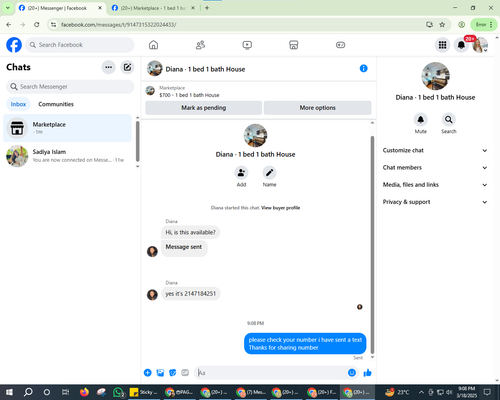Open Marketplace chat in list
Viewport: 500px width, 400px height.
pyautogui.click(x=67, y=128)
